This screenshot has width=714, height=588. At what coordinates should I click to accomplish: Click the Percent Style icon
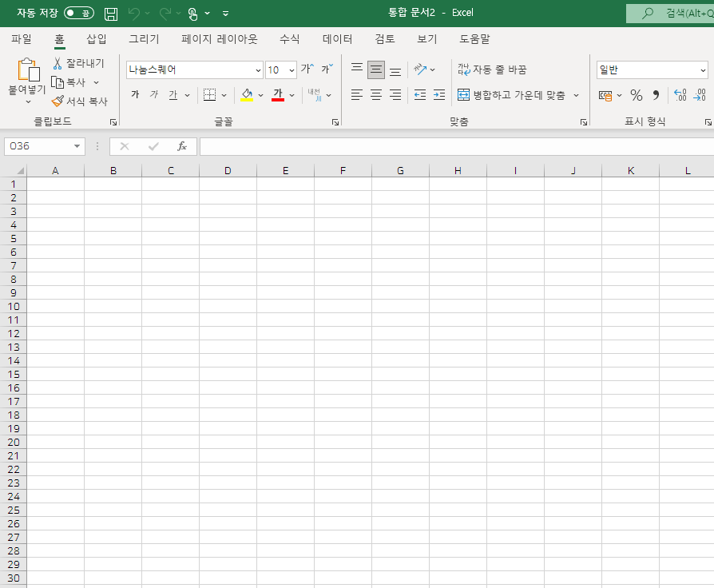(637, 95)
